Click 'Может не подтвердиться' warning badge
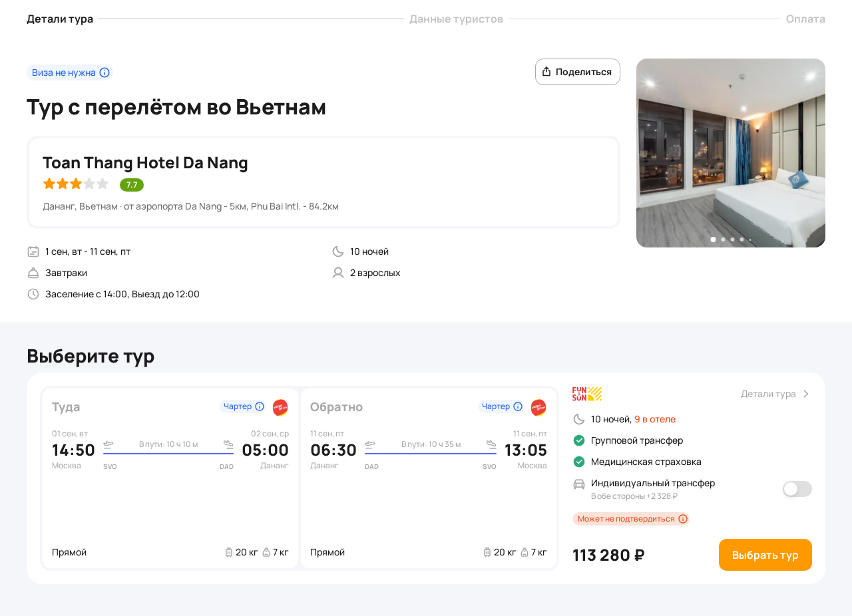852x616 pixels. [x=631, y=519]
